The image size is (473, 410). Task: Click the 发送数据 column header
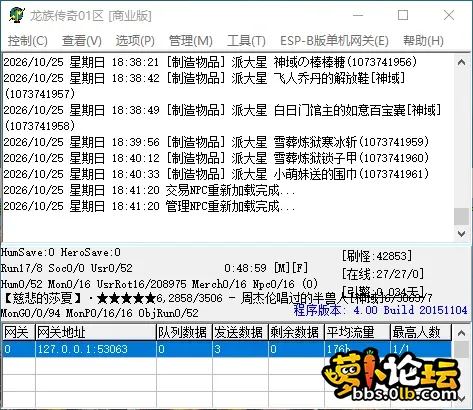tap(240, 332)
